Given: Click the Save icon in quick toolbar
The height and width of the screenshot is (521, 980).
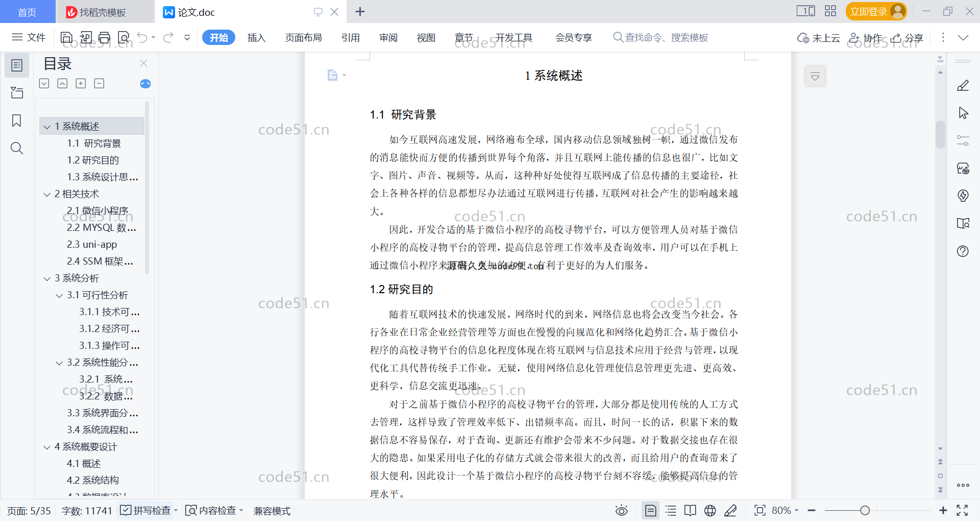Looking at the screenshot, I should (66, 37).
